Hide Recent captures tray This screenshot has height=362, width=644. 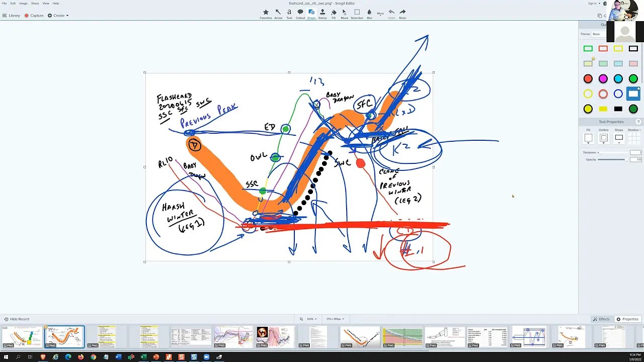[17, 319]
